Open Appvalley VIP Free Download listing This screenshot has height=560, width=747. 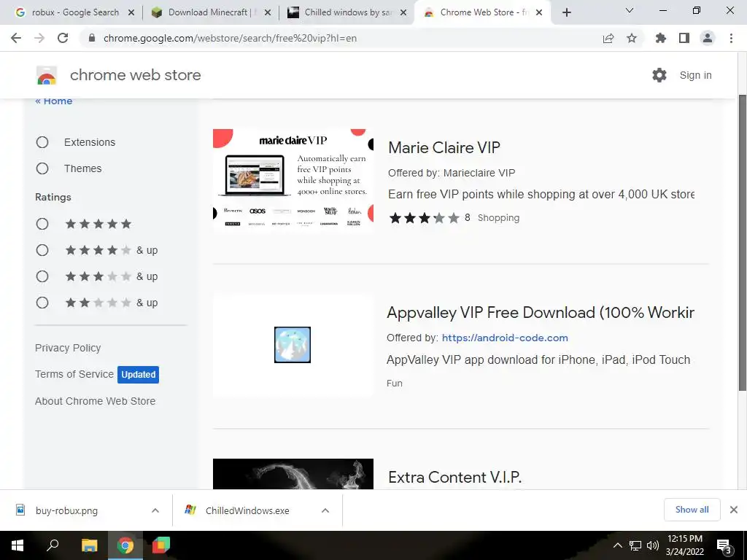pos(541,312)
